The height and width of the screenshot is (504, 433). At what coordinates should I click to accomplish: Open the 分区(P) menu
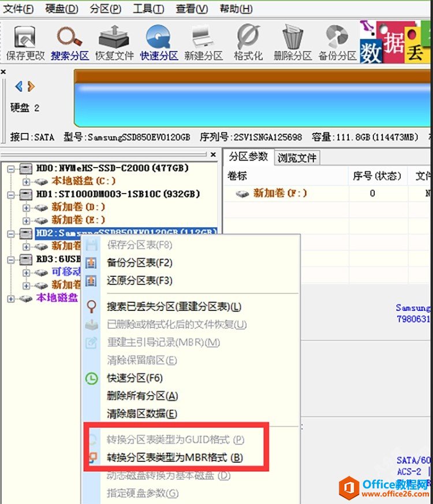(x=105, y=9)
